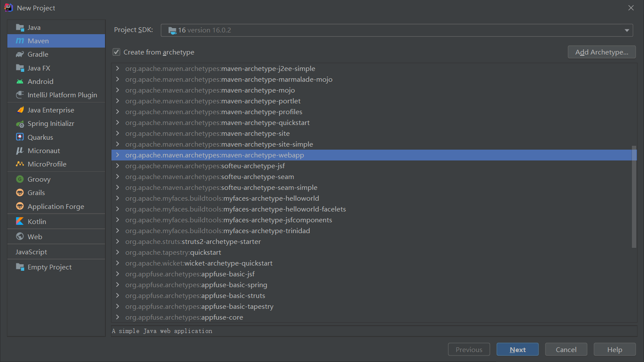Click the Java Enterprise flame icon
This screenshot has width=644, height=362.
(20, 110)
